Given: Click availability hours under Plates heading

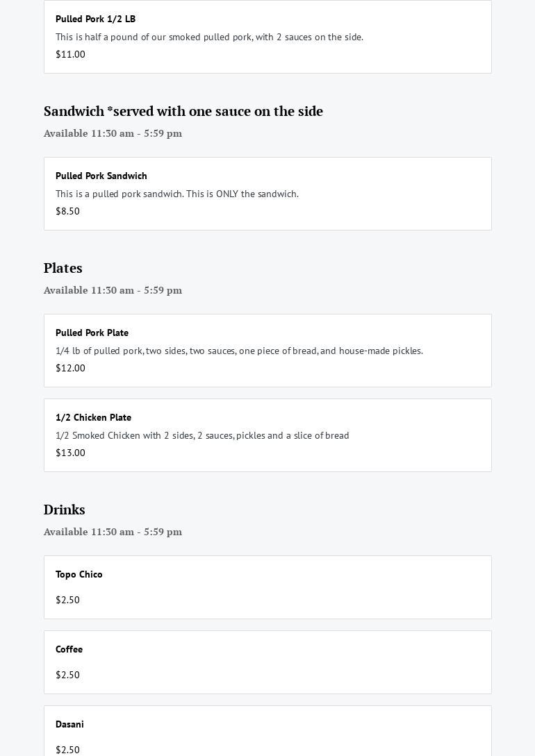Looking at the screenshot, I should pyautogui.click(x=113, y=290).
